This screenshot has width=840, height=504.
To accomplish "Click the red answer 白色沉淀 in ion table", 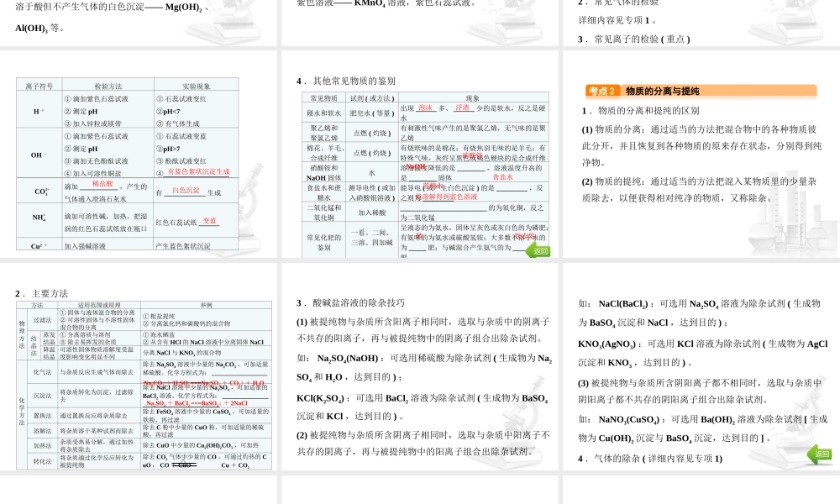I will tap(186, 190).
